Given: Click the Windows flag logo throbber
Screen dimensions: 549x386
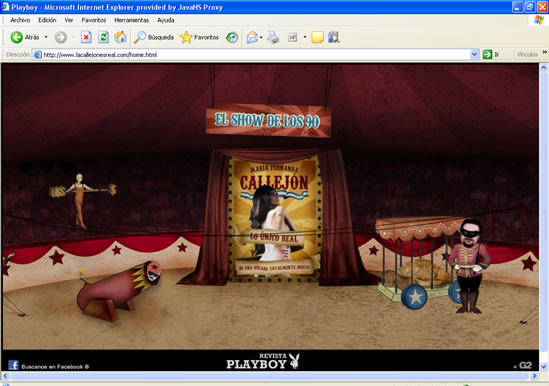Looking at the screenshot, I should coord(539,20).
